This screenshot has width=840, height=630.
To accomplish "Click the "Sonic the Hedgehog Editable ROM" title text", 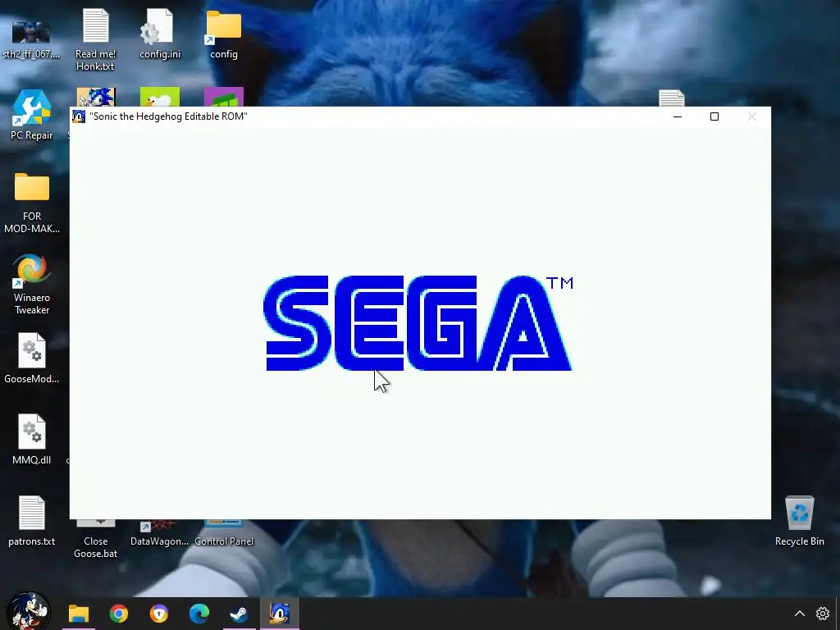I will [x=168, y=116].
